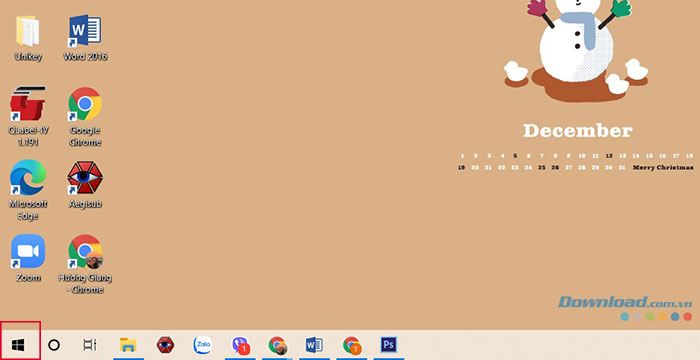Image resolution: width=700 pixels, height=360 pixels.
Task: Open Viber with notification badge in taskbar
Action: pyautogui.click(x=240, y=345)
